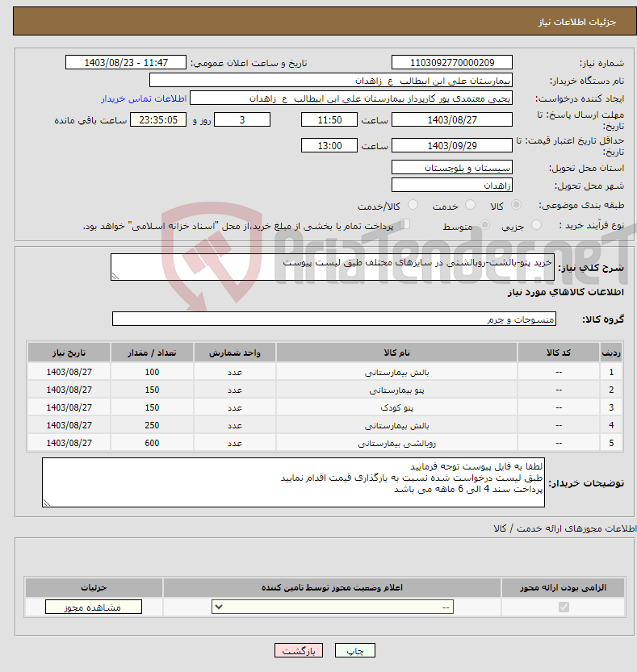Toggle treasury bonds payment checkbox

[404, 224]
